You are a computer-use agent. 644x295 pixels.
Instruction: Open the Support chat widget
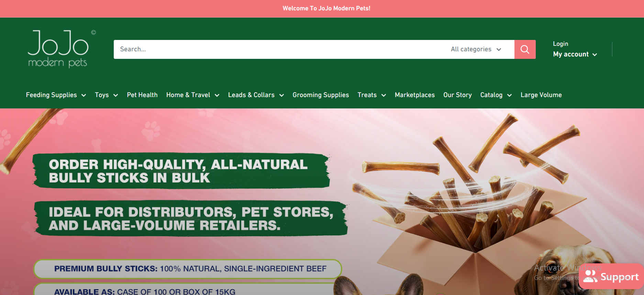click(611, 276)
